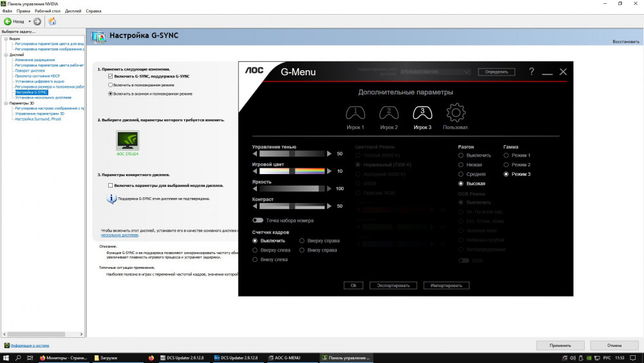Set Счетчик кадров to Внизу слева
Screen dimensions: 644x363
pos(255,260)
